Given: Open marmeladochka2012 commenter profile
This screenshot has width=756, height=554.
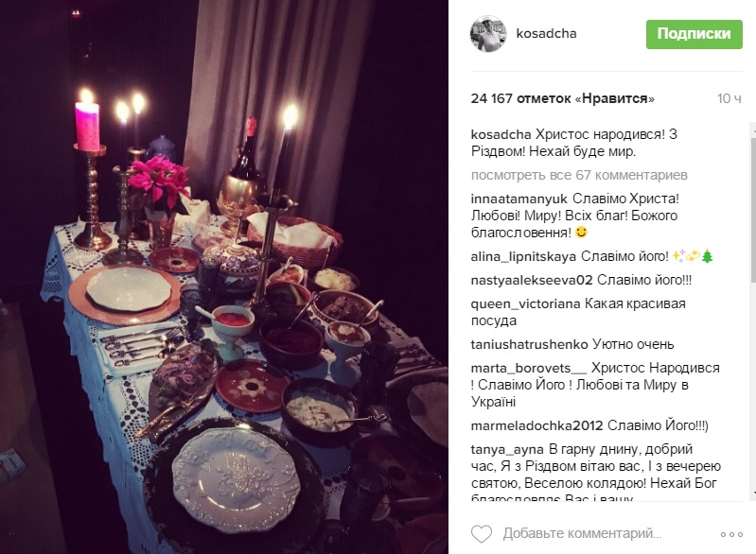Looking at the screenshot, I should coord(537,425).
